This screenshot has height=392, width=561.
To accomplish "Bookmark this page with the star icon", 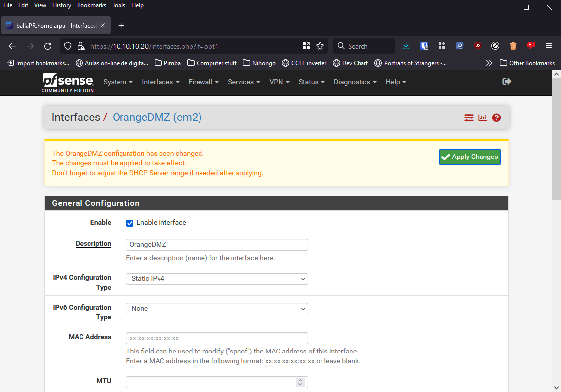I will [320, 46].
